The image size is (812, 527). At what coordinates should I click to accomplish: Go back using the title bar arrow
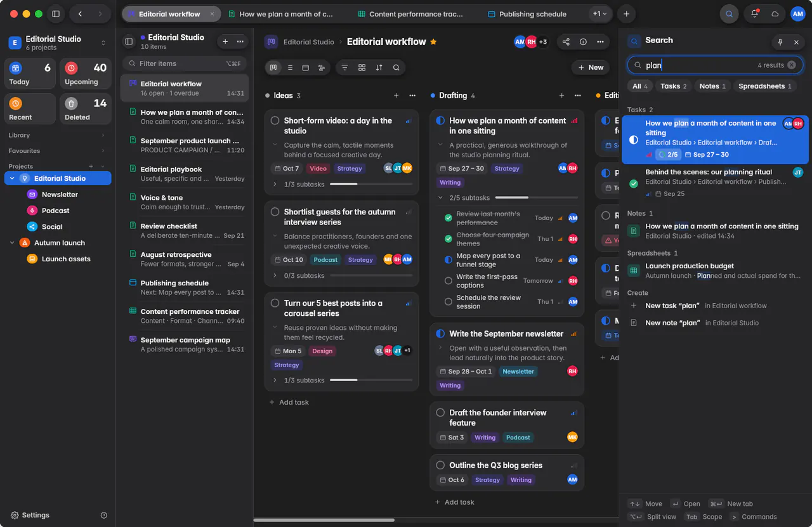coord(80,14)
